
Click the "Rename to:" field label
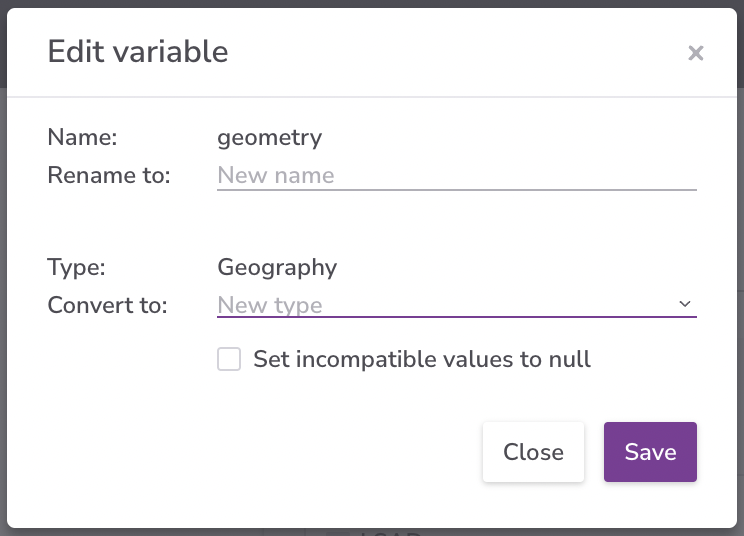109,175
